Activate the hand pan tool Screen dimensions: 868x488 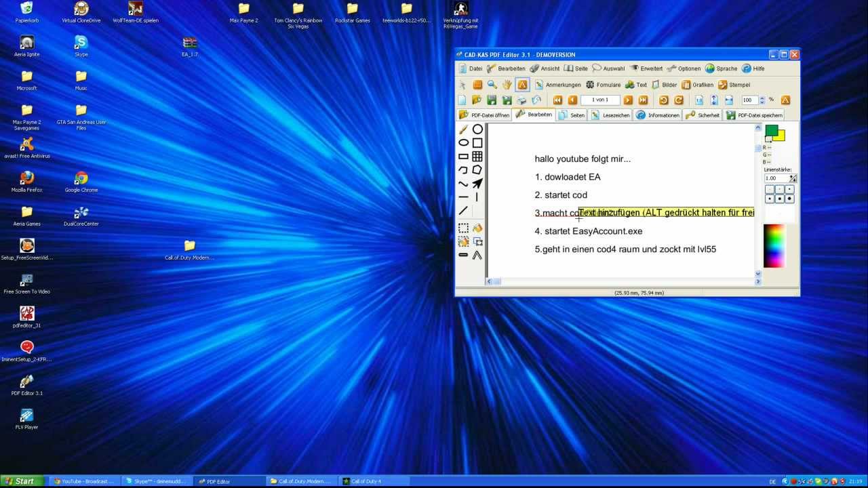[x=507, y=85]
